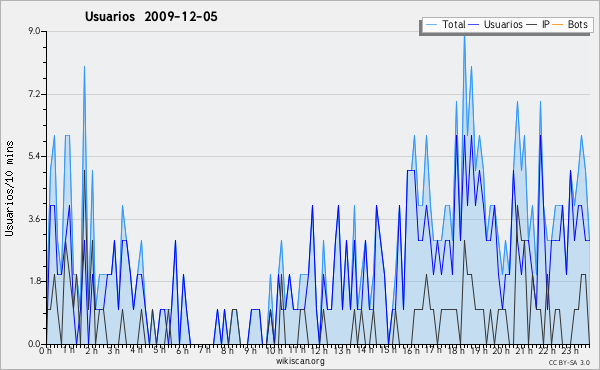The height and width of the screenshot is (370, 600).
Task: Select the 'Bots' legend entry
Action: tap(577, 24)
